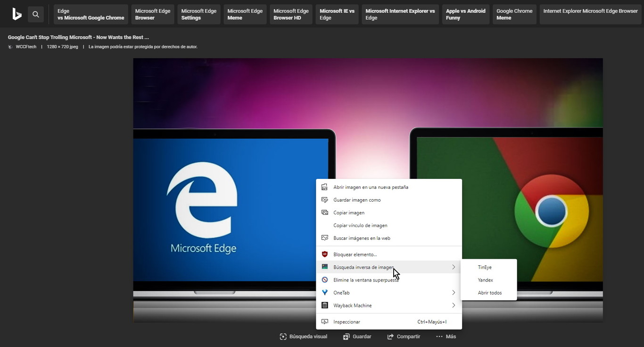Open the Más options button
The width and height of the screenshot is (644, 347).
(445, 336)
